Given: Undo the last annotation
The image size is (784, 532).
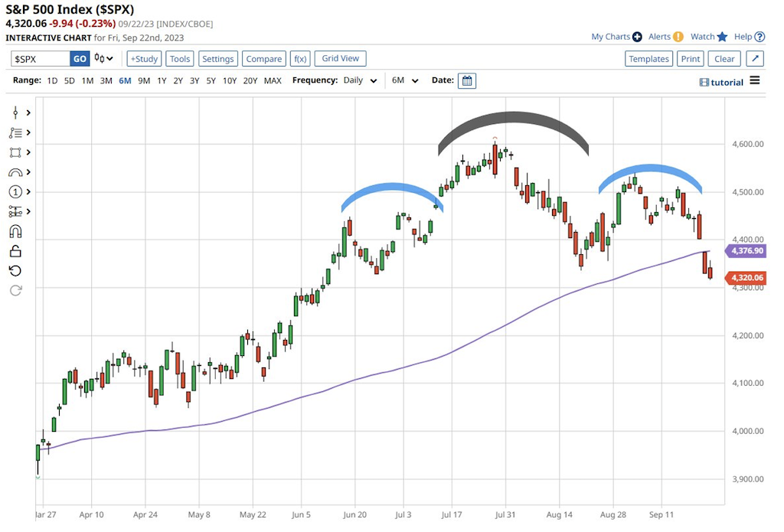Looking at the screenshot, I should point(15,271).
